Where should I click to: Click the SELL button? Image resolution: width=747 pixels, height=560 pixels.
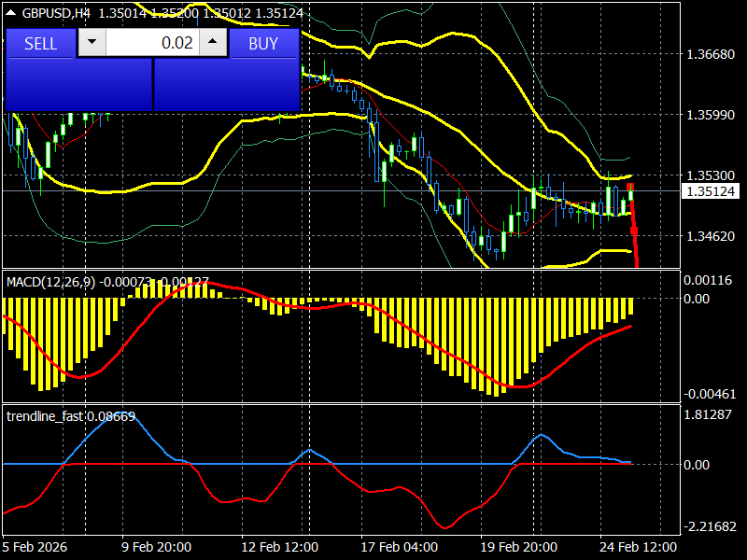pyautogui.click(x=40, y=43)
